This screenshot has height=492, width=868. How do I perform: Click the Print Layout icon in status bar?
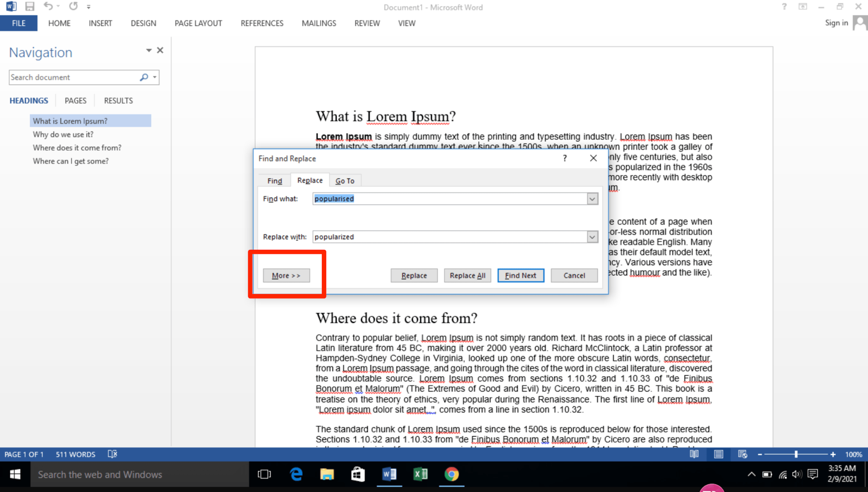[x=718, y=455]
